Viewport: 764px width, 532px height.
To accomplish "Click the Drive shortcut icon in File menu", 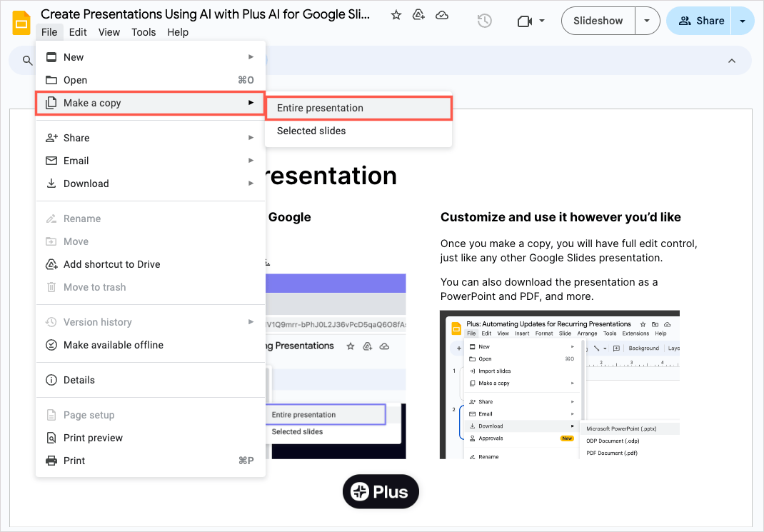I will click(51, 264).
